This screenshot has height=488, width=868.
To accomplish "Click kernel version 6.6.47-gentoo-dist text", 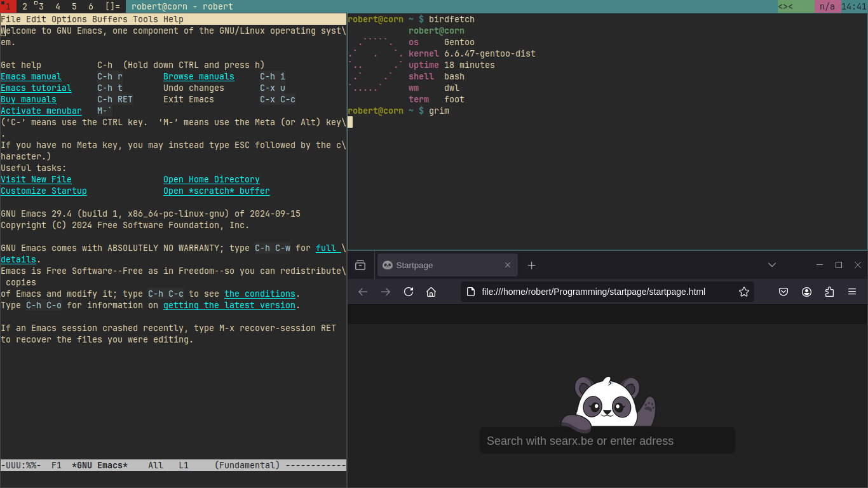I will (x=490, y=53).
